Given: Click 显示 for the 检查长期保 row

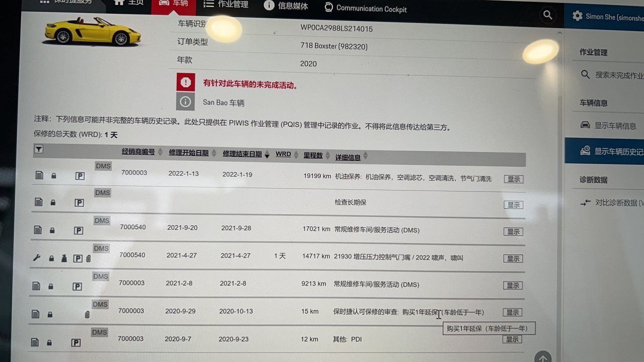Looking at the screenshot, I should tap(514, 205).
